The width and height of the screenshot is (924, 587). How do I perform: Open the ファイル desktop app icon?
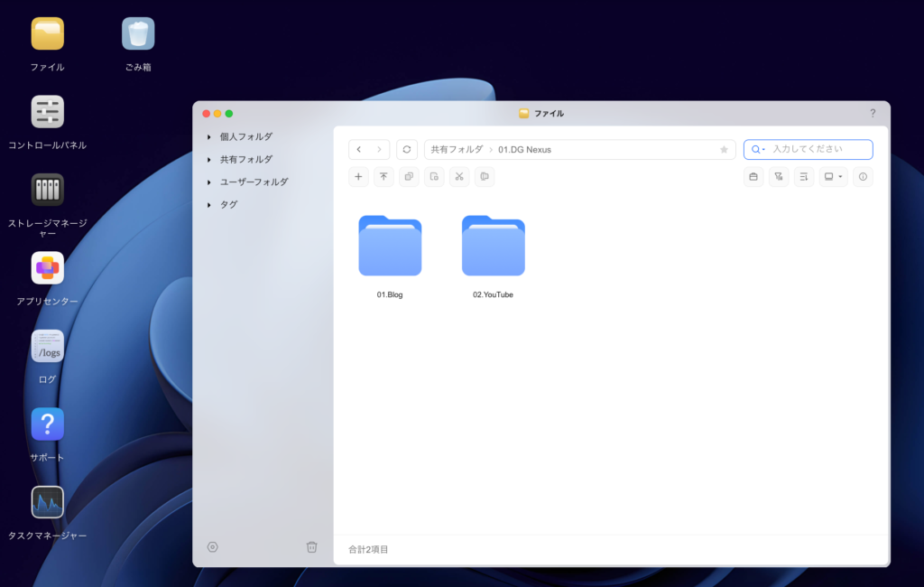pyautogui.click(x=47, y=33)
